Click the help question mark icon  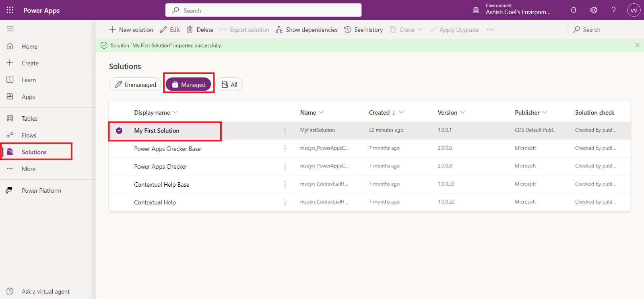pos(613,10)
